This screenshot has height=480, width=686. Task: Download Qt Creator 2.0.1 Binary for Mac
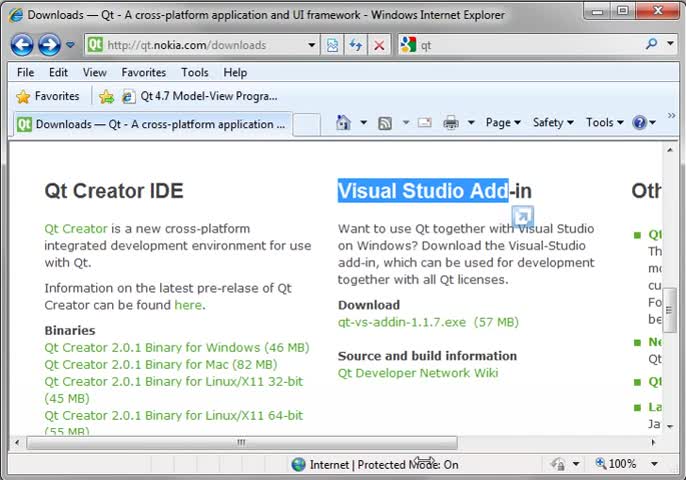click(161, 364)
